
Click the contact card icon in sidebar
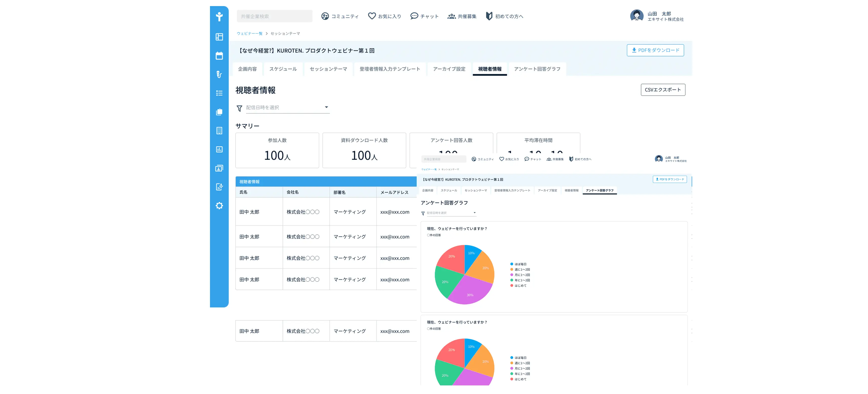coord(219,168)
